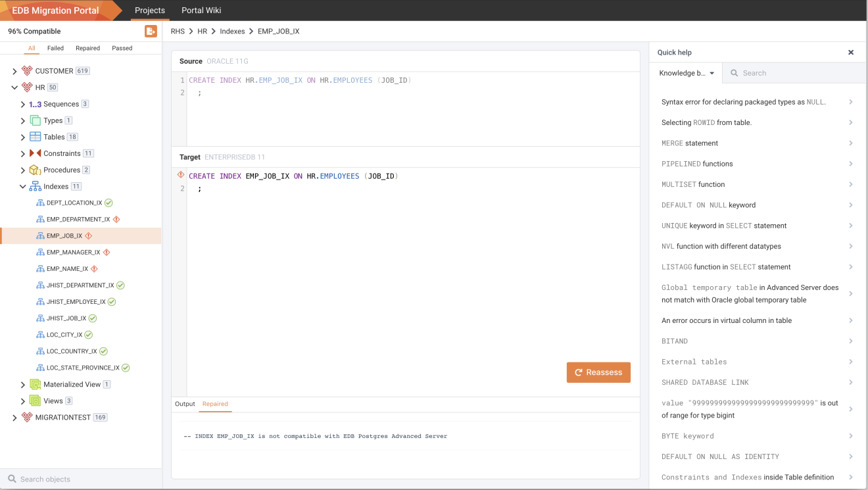Click the Quick help Search field
This screenshot has width=868, height=490.
click(794, 73)
